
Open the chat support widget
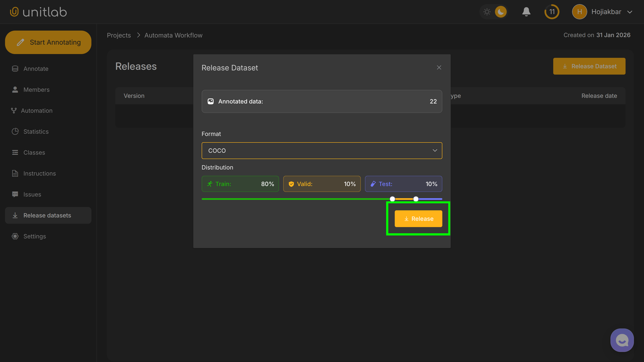[622, 340]
